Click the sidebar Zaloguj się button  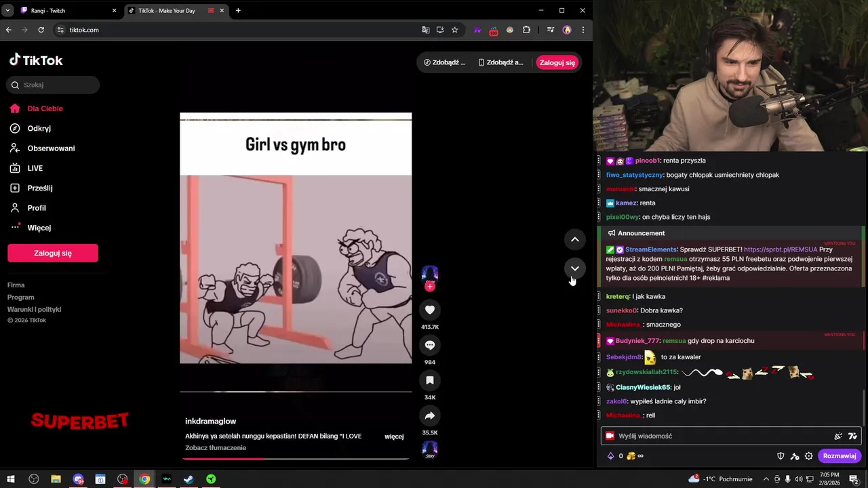[x=53, y=253]
